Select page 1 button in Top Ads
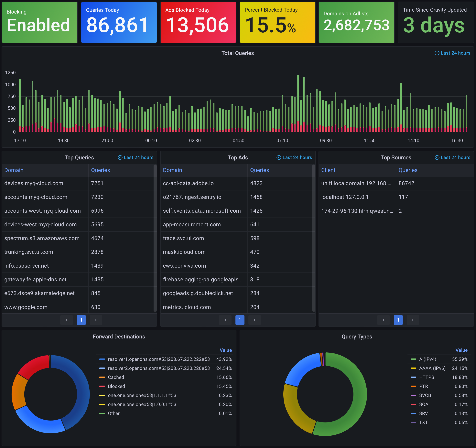476x448 pixels. pos(240,320)
